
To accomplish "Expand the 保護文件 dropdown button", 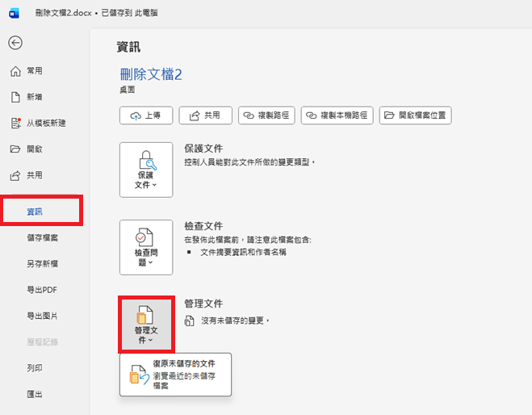I will coord(146,170).
